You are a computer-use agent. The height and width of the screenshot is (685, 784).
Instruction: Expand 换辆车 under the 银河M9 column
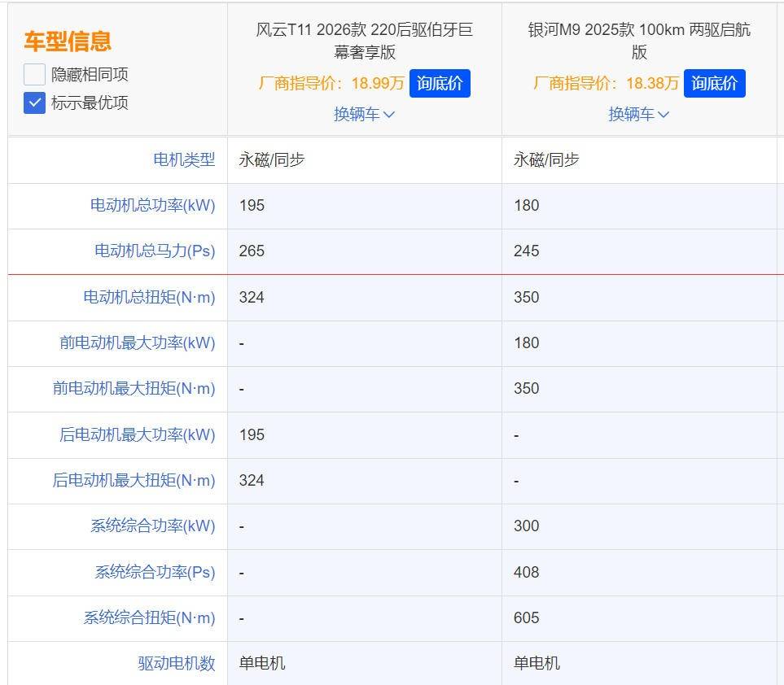(x=640, y=114)
